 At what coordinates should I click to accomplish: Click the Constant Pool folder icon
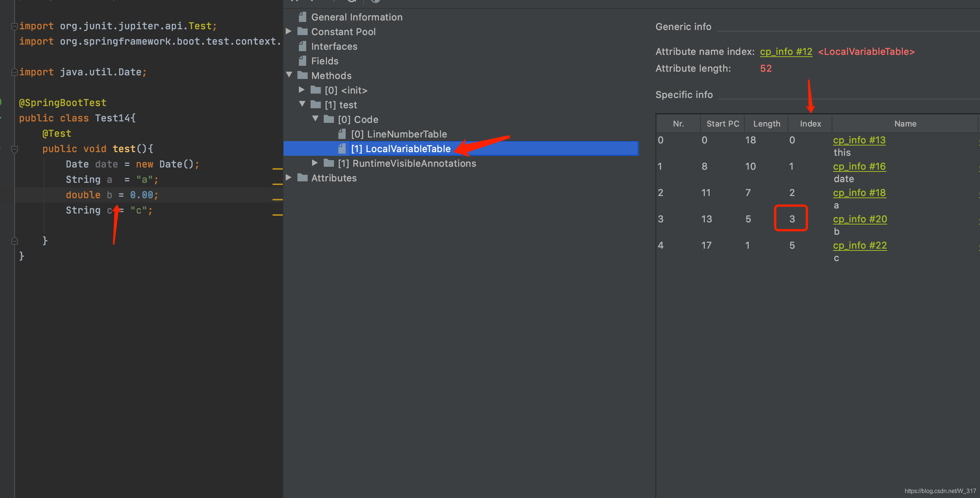pyautogui.click(x=303, y=31)
